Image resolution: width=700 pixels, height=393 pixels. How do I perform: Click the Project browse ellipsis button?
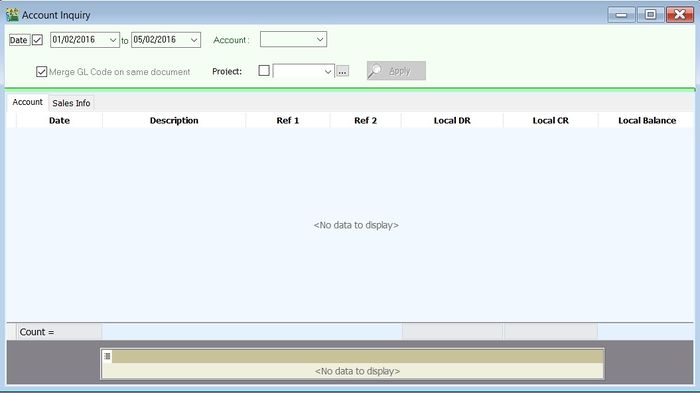click(x=342, y=71)
